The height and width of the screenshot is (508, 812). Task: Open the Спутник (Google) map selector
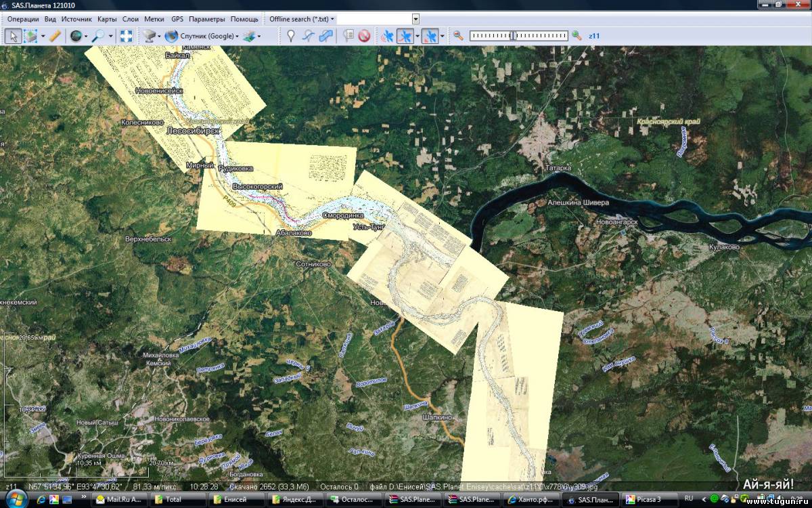click(202, 36)
